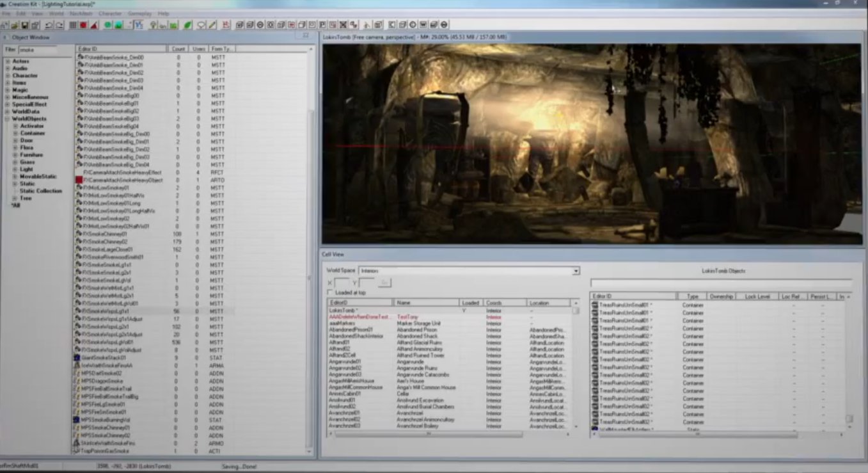Viewport: 868px width, 473px height.
Task: Click the speech bubble dialogue toolbar icon
Action: tap(201, 25)
